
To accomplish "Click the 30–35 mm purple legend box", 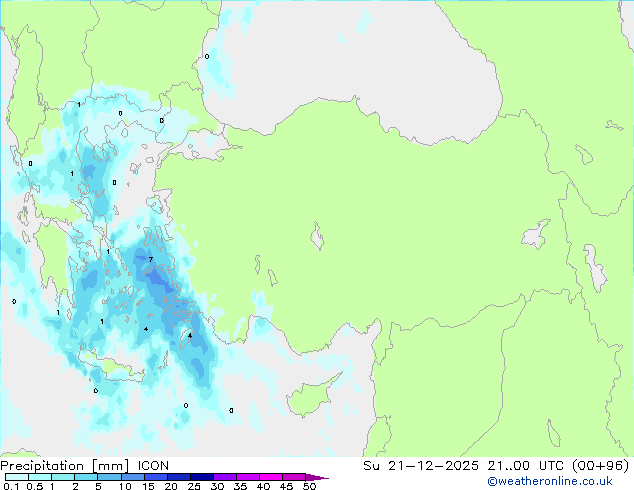I will 225,477.
